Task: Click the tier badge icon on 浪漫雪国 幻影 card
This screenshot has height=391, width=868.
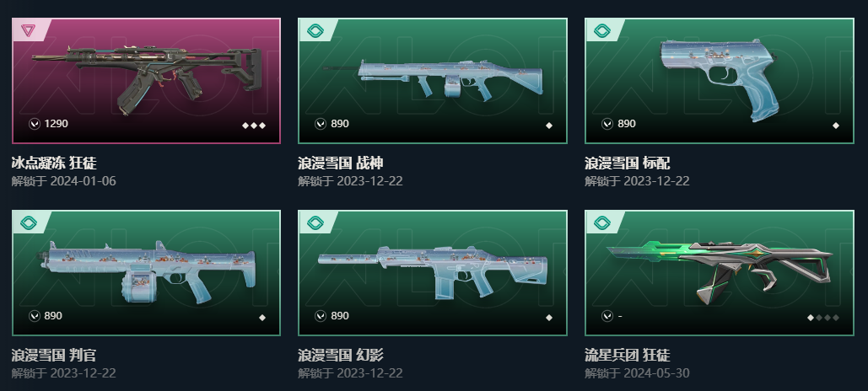Action: (315, 222)
